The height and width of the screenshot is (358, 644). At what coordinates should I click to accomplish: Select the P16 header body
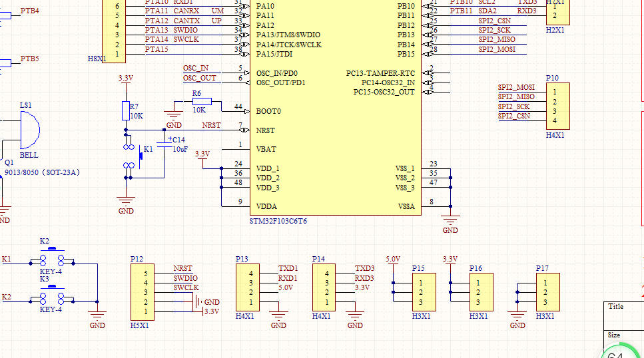(482, 292)
